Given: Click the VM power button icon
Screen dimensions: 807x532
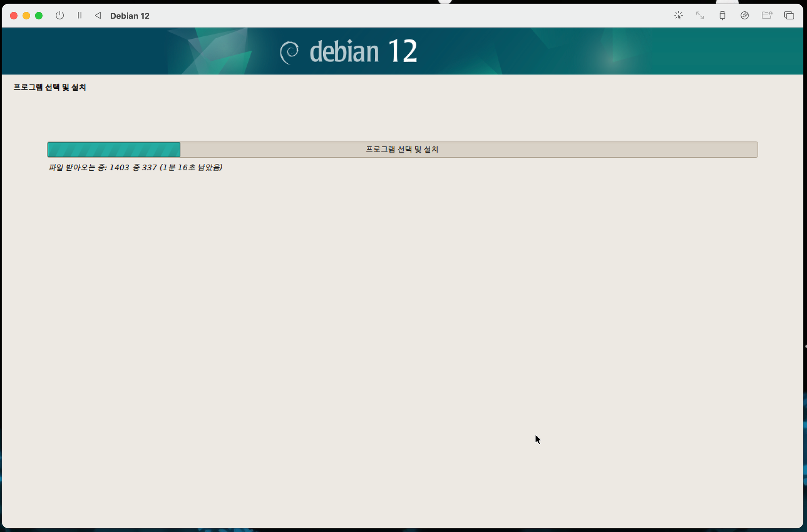Looking at the screenshot, I should [60, 16].
